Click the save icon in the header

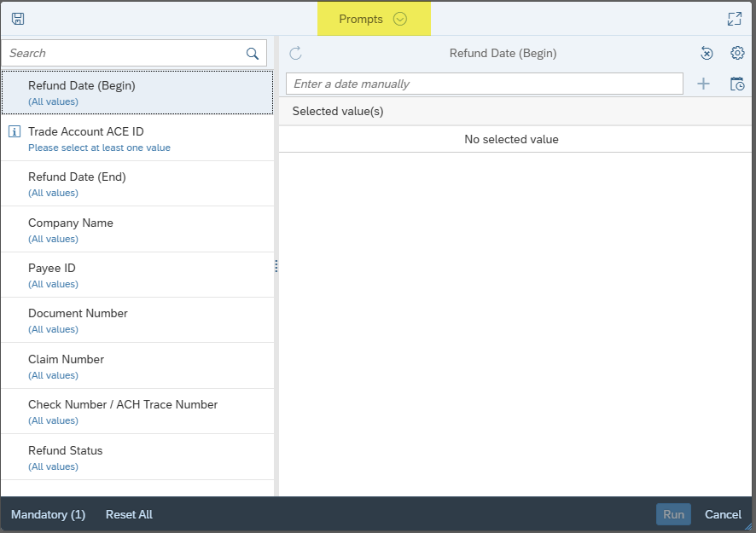(x=18, y=19)
